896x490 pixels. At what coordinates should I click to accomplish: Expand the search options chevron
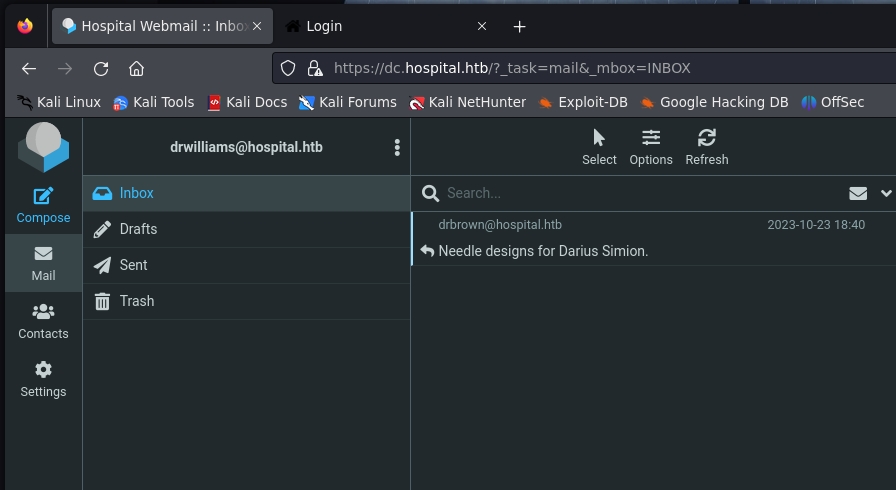pos(885,193)
